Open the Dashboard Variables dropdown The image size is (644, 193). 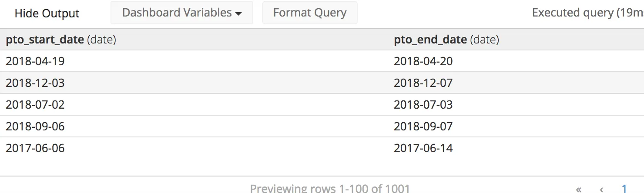[x=182, y=13]
